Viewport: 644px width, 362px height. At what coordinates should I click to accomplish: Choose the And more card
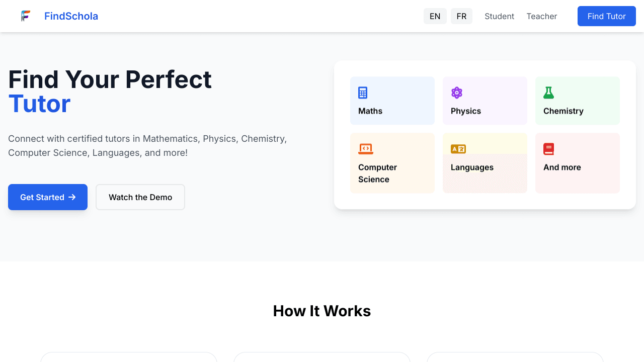[x=578, y=163]
